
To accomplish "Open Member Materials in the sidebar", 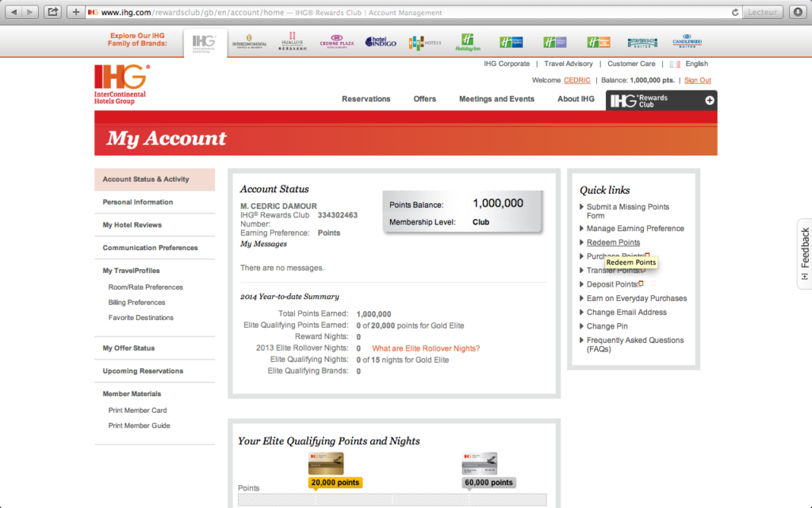I will click(x=132, y=394).
